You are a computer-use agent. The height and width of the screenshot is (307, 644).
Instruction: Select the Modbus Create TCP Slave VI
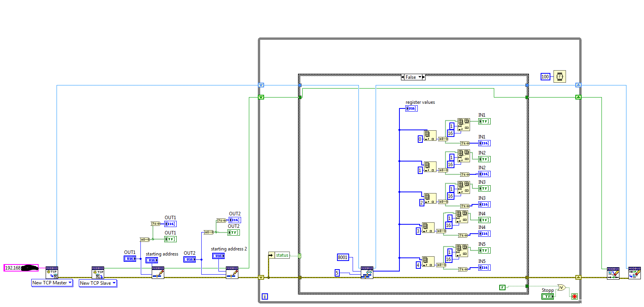click(x=98, y=272)
